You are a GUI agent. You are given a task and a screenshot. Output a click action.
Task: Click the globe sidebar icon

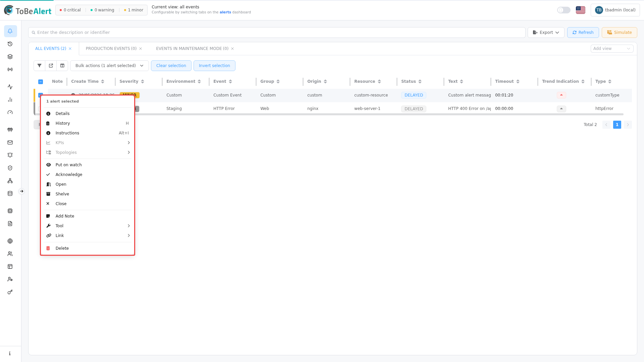point(10,241)
